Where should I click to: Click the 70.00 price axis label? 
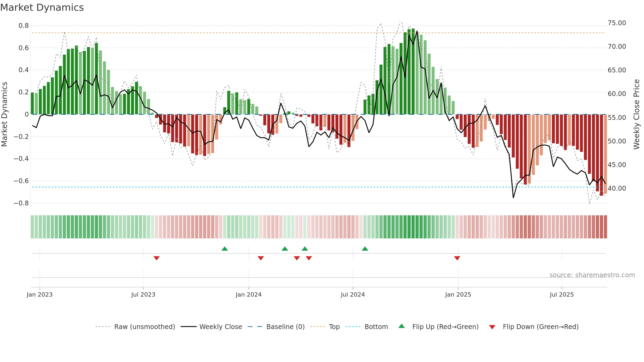tap(617, 47)
